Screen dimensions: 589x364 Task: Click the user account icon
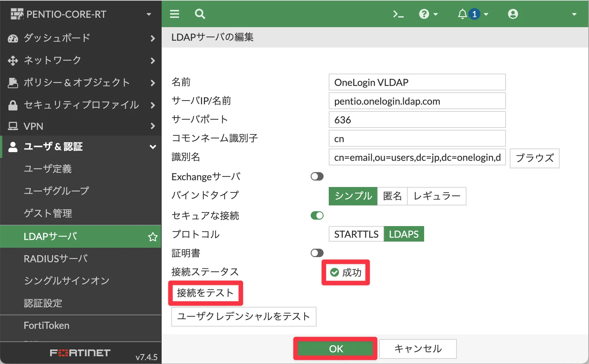513,14
